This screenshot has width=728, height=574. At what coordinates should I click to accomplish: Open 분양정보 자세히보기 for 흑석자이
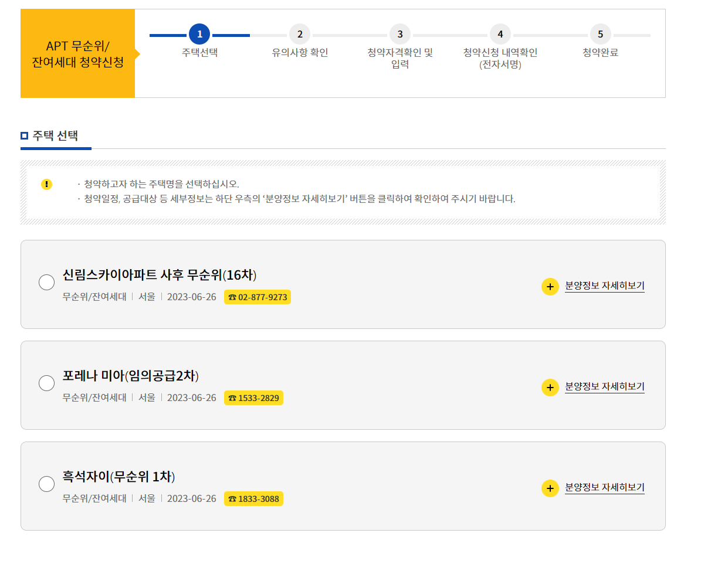click(x=605, y=487)
